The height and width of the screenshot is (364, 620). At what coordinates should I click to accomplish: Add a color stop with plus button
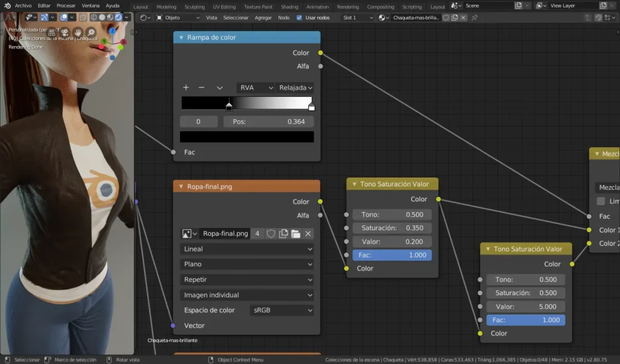click(x=186, y=87)
